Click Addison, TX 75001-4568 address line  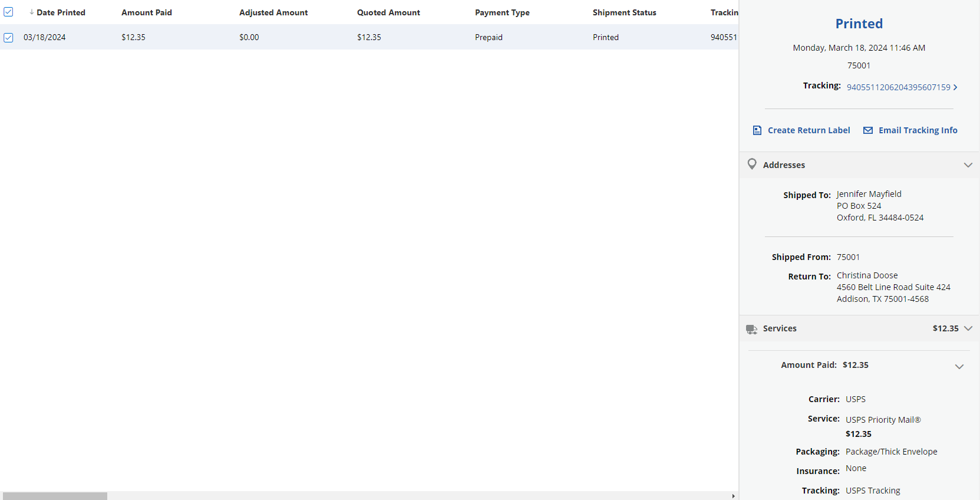point(882,299)
